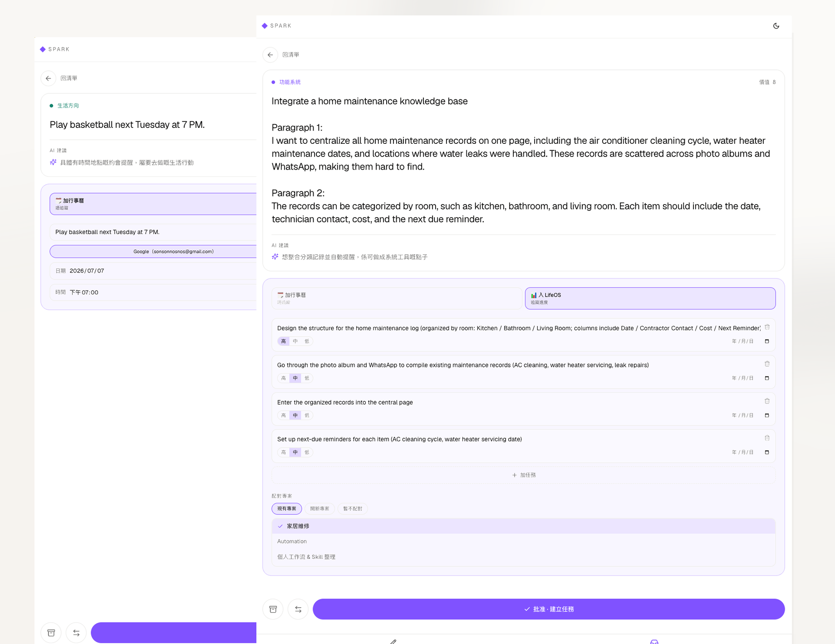Viewport: 835px width, 644px height.
Task: Set 'Go through the photo album' priority to 低
Action: point(307,378)
